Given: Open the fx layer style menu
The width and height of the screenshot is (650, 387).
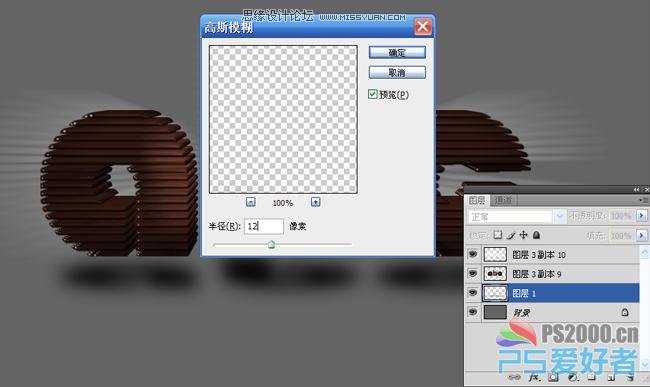Looking at the screenshot, I should (x=534, y=377).
